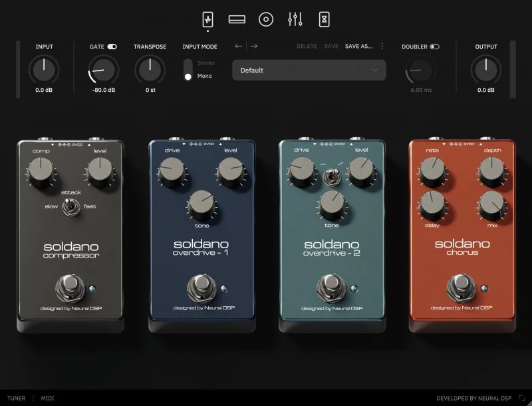Open the Default preset dropdown
This screenshot has width=532, height=406.
(309, 71)
